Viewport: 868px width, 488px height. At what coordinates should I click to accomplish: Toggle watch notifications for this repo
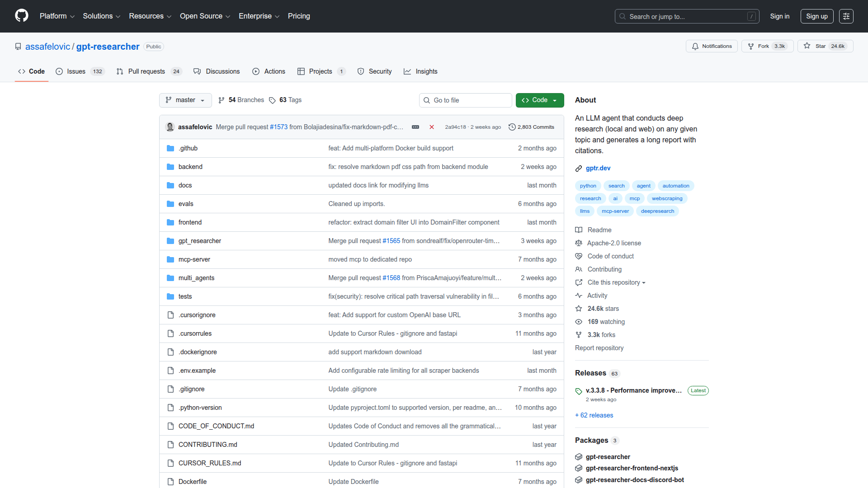click(711, 46)
